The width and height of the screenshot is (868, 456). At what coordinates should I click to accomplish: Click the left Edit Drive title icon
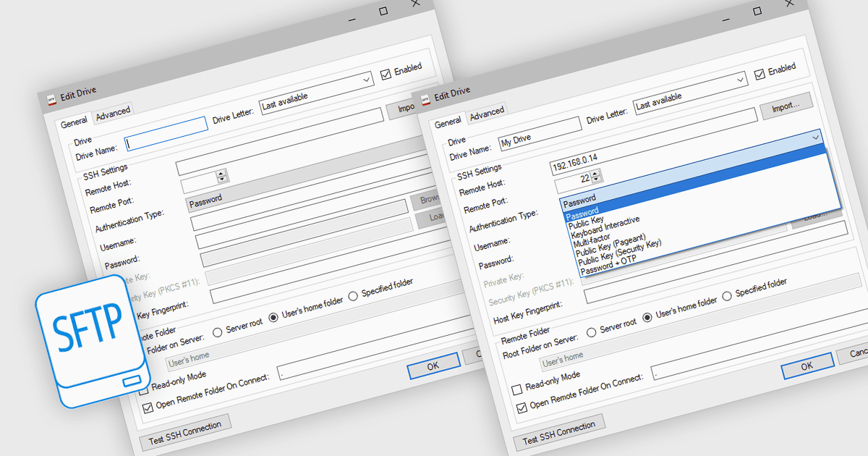coord(51,100)
